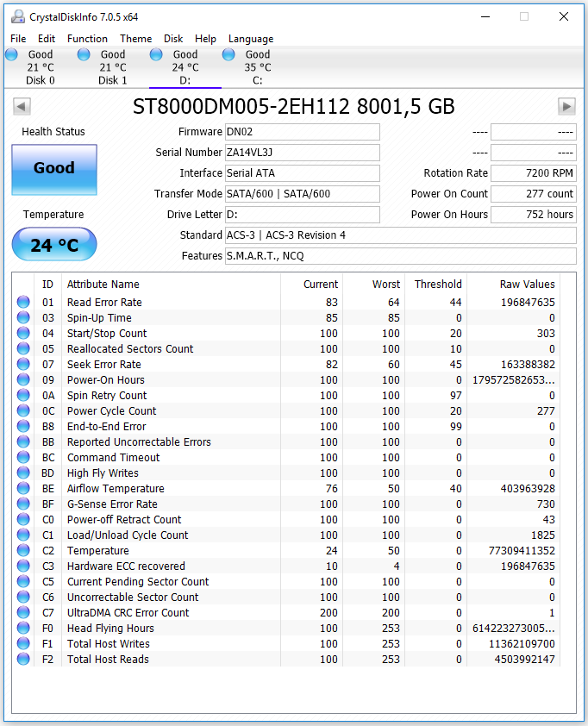588x726 pixels.
Task: Click the Interface Serial ATA field
Action: click(303, 173)
